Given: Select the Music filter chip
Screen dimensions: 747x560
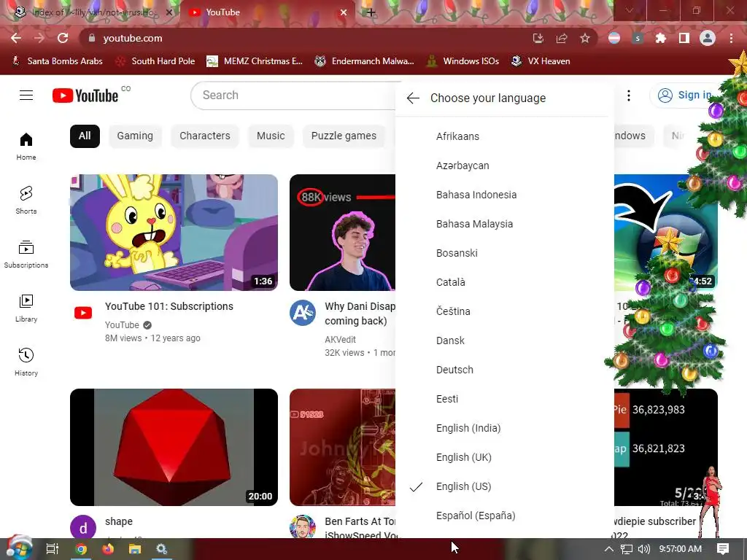Looking at the screenshot, I should tap(271, 136).
